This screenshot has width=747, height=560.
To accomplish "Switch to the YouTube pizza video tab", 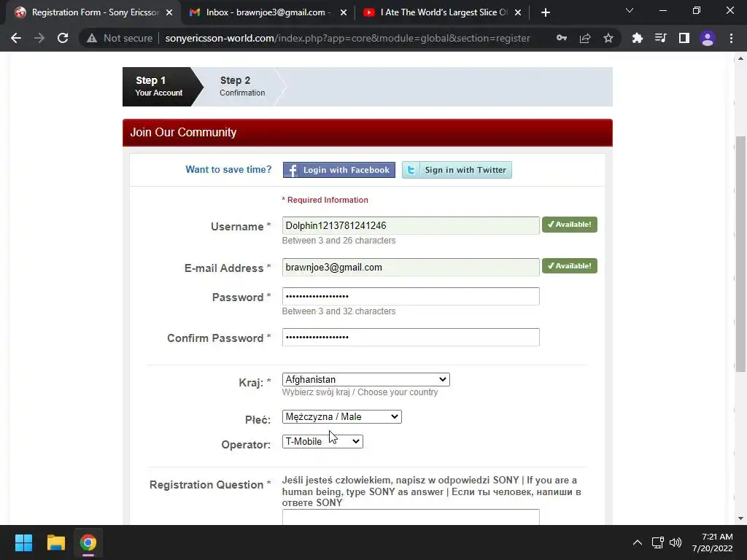I will coord(442,12).
